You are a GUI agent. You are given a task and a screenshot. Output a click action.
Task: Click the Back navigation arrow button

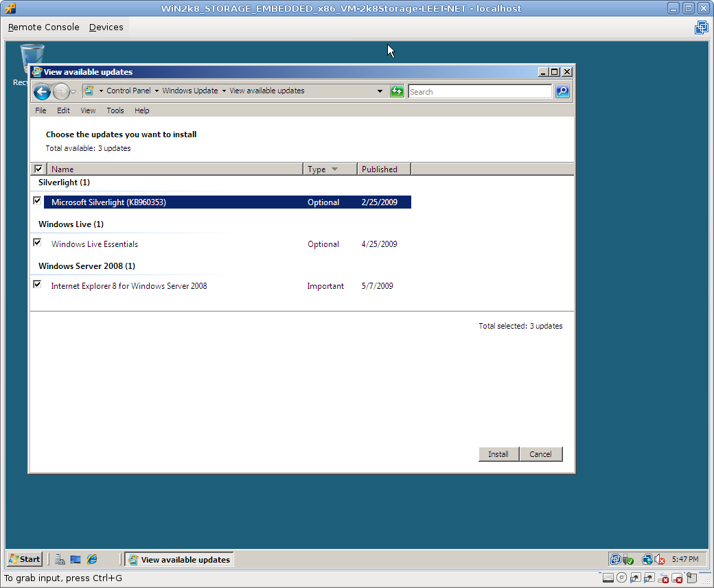(42, 91)
